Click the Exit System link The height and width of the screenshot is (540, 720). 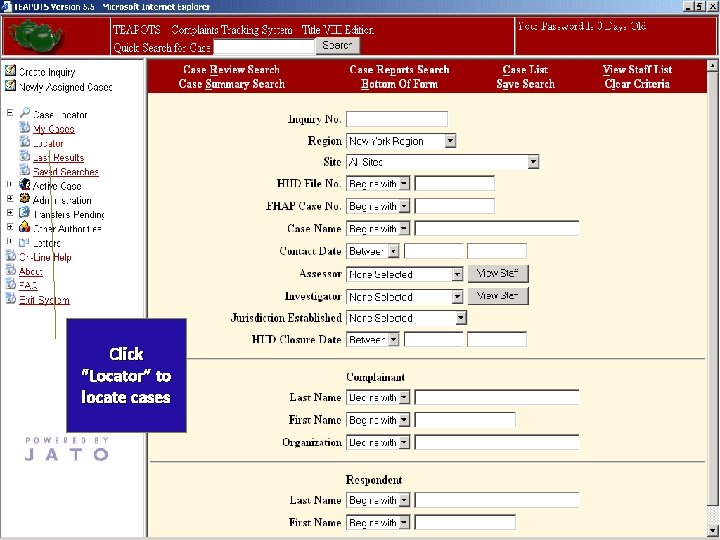(x=44, y=300)
